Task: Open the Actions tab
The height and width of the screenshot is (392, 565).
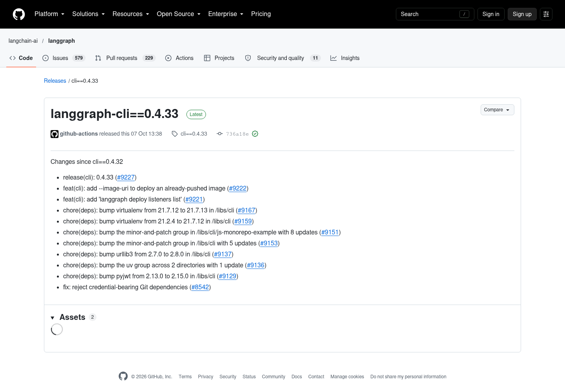Action: [x=179, y=58]
